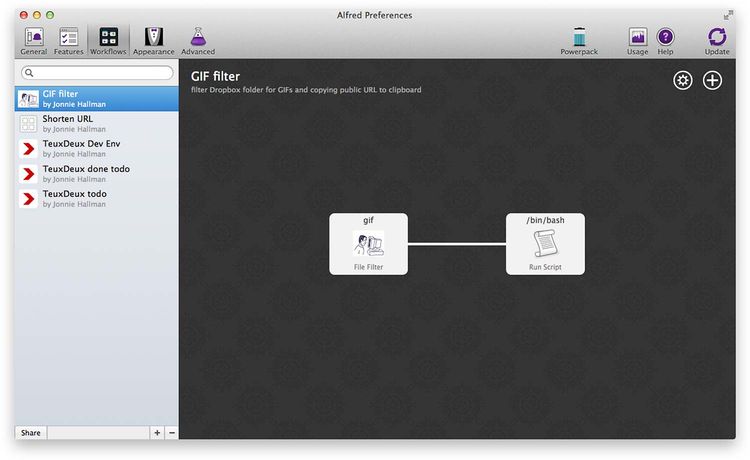Click the GIF filter canvas title
The height and width of the screenshot is (460, 750).
pos(215,77)
